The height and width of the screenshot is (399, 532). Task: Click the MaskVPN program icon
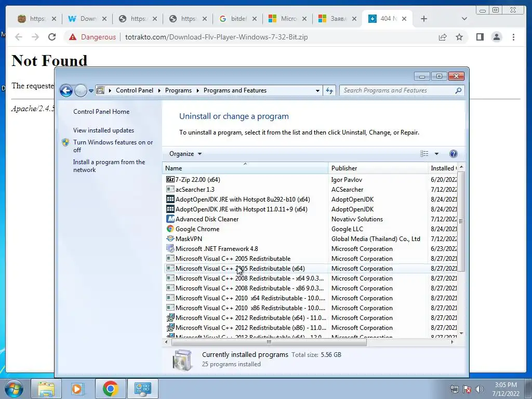(170, 238)
